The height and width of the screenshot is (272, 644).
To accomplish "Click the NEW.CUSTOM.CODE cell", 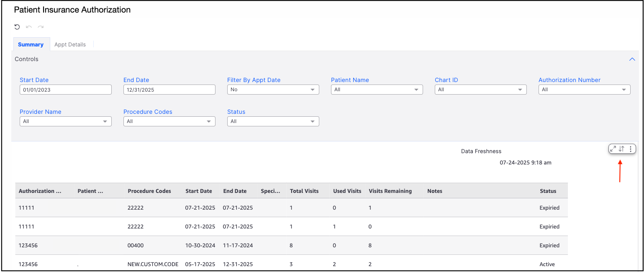I will pyautogui.click(x=153, y=264).
